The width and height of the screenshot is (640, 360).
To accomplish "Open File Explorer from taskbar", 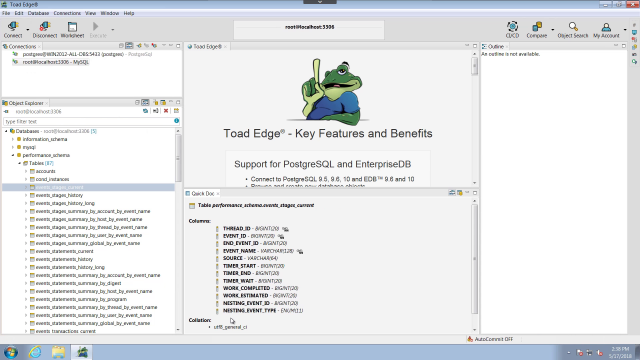I will tap(58, 352).
